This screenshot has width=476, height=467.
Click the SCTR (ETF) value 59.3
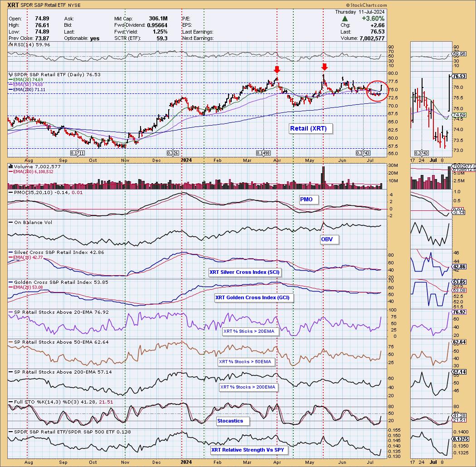(162, 38)
